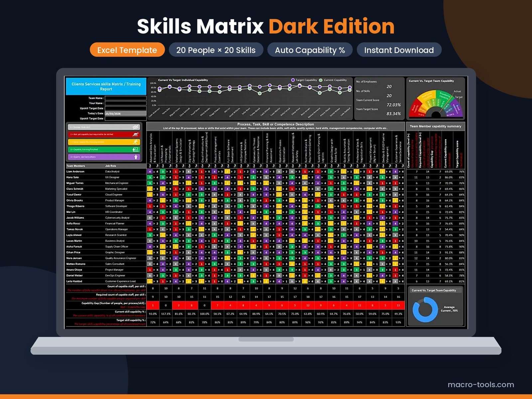532x399 pixels.
Task: Select Ethan Price's 91.1% capability score
Action: 449,252
